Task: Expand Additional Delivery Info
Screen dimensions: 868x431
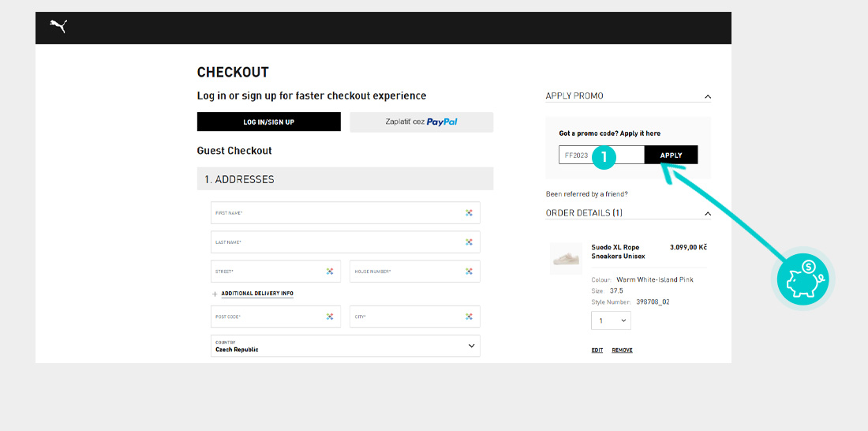Action: [x=256, y=294]
